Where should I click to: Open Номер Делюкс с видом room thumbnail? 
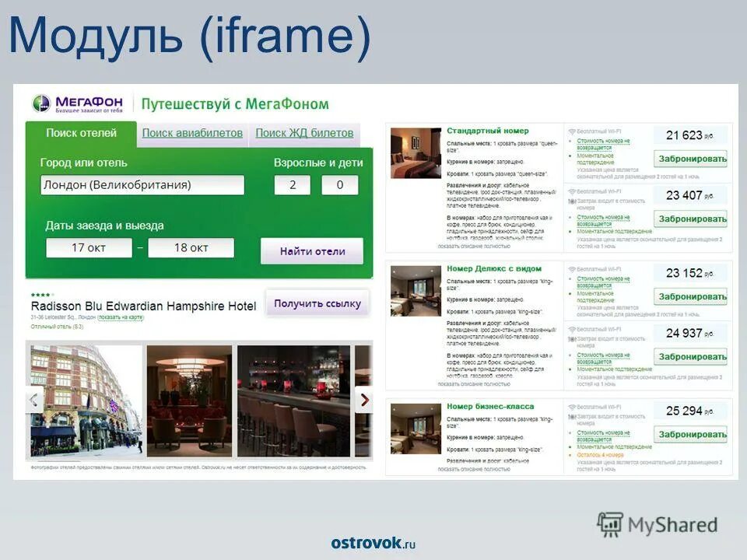tap(416, 291)
